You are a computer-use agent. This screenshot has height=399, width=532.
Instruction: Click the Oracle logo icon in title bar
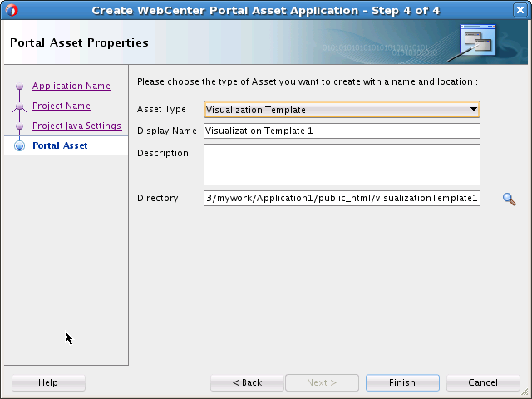[11, 10]
